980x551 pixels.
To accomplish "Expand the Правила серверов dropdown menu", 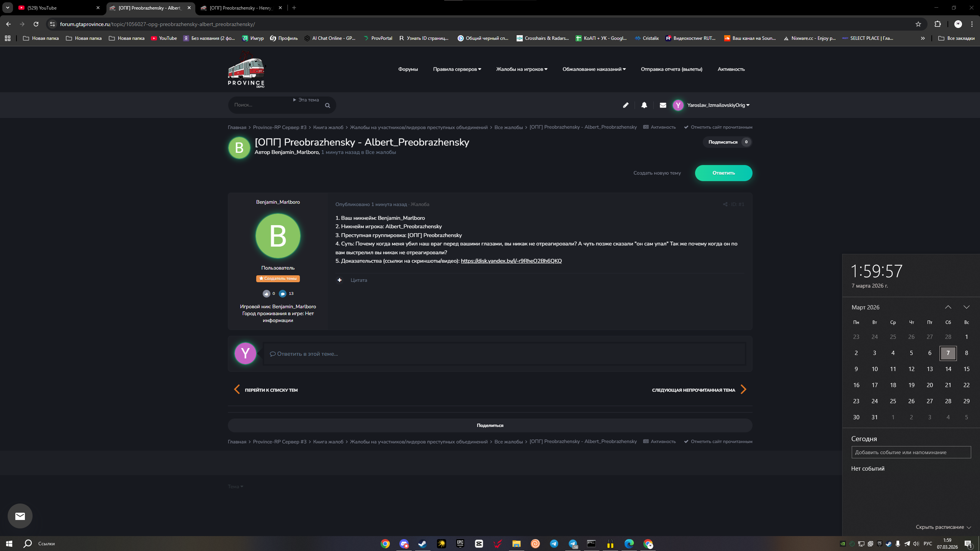I will click(457, 69).
